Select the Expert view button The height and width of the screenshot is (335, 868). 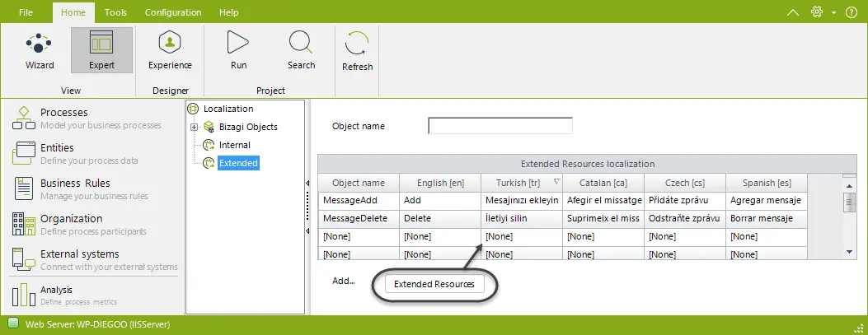click(102, 51)
